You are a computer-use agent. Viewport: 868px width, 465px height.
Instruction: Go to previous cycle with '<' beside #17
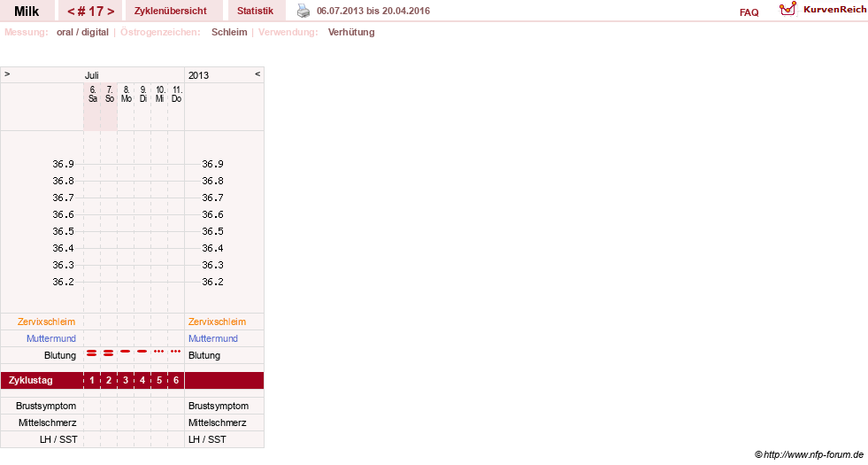pyautogui.click(x=71, y=12)
